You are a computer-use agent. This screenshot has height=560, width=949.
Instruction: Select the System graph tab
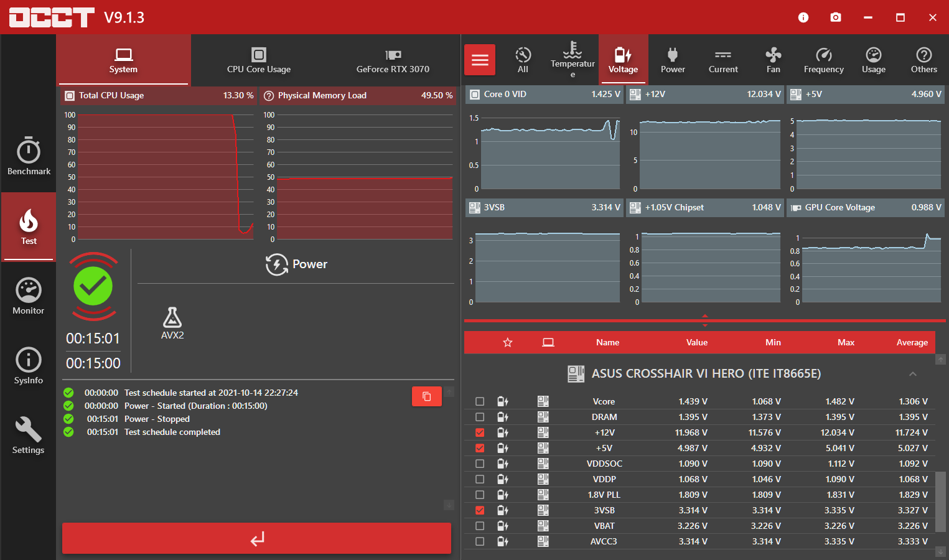click(x=123, y=60)
